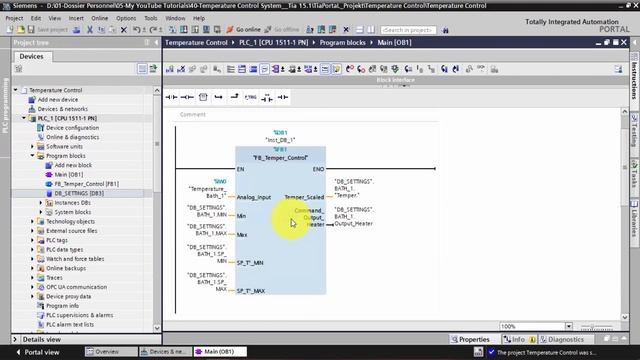640x360 pixels.
Task: Open the Tools menu
Action: pyautogui.click(x=151, y=18)
